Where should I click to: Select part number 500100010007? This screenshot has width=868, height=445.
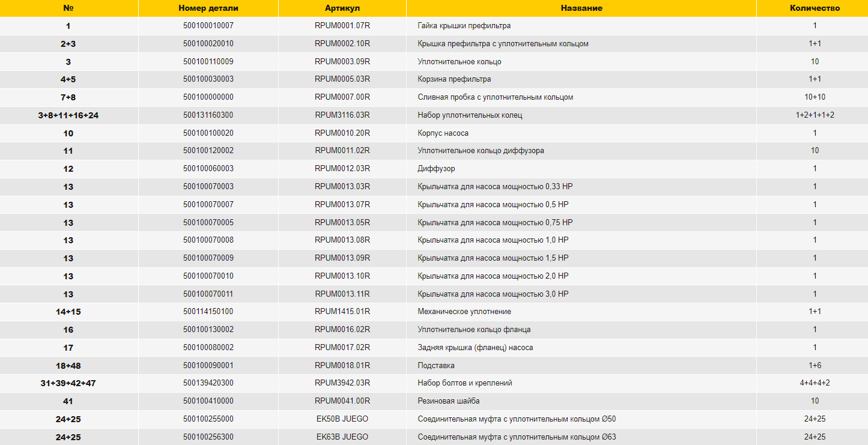[x=208, y=26]
